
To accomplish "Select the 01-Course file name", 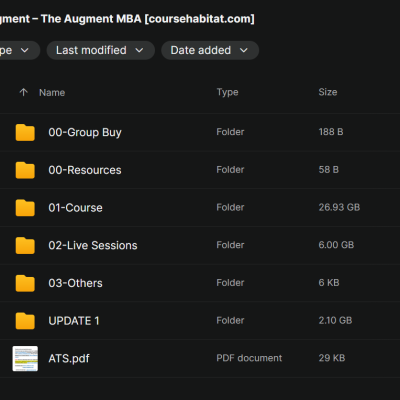I will coord(75,208).
